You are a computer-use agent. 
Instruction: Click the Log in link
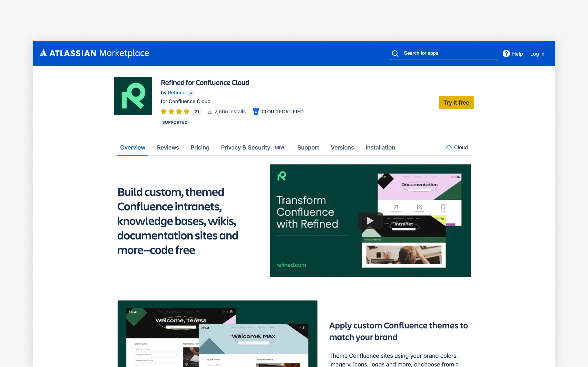pos(537,54)
